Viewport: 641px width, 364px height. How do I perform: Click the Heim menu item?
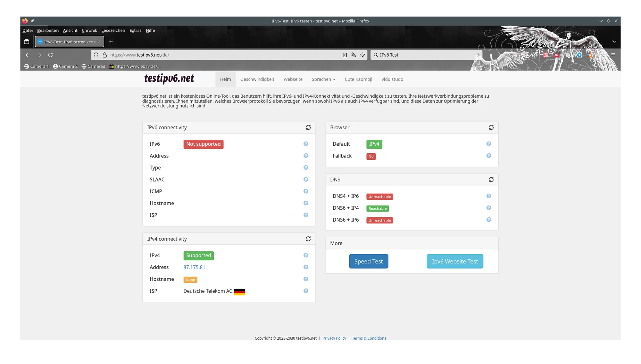(225, 79)
